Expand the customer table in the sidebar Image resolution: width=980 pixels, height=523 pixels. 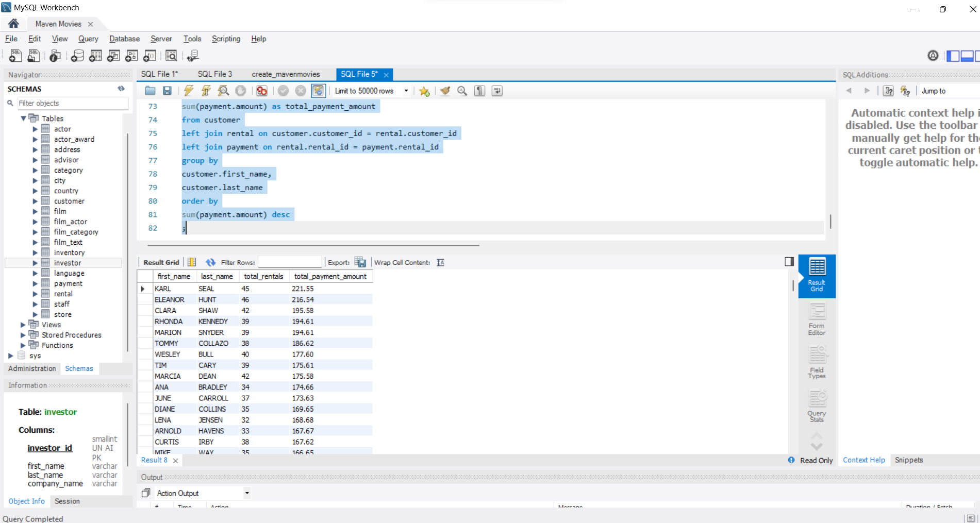tap(34, 201)
